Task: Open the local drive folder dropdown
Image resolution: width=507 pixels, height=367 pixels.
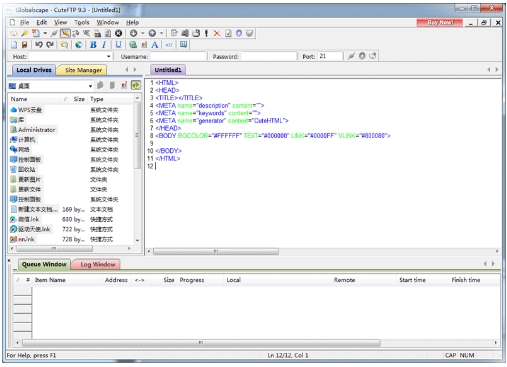Action: click(90, 86)
